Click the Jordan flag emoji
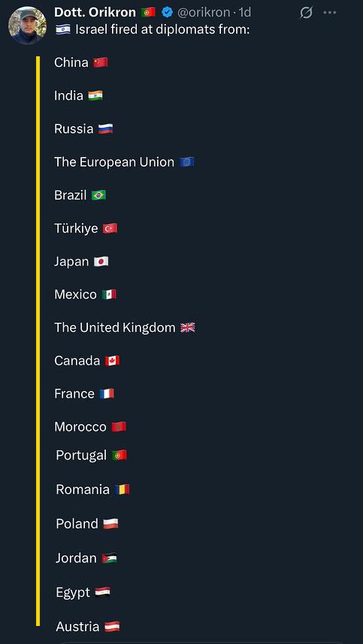This screenshot has height=644, width=363. 110,558
